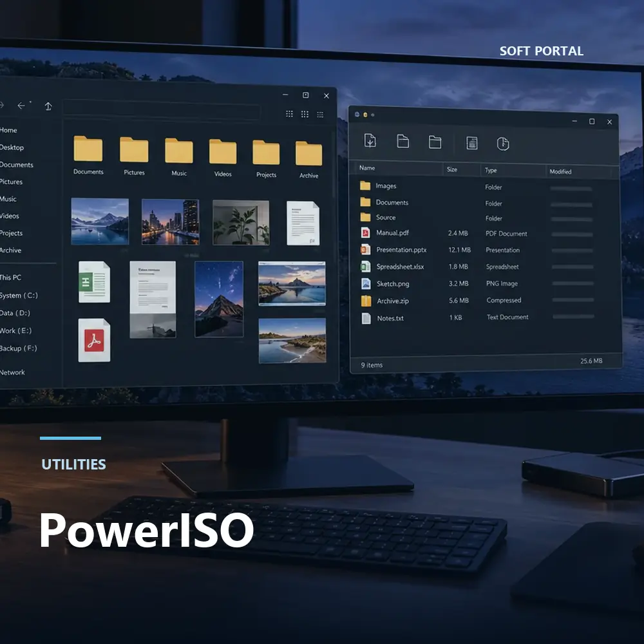Open the mountain lake photo thumbnail
Screen dimensions: 644x644
100,222
